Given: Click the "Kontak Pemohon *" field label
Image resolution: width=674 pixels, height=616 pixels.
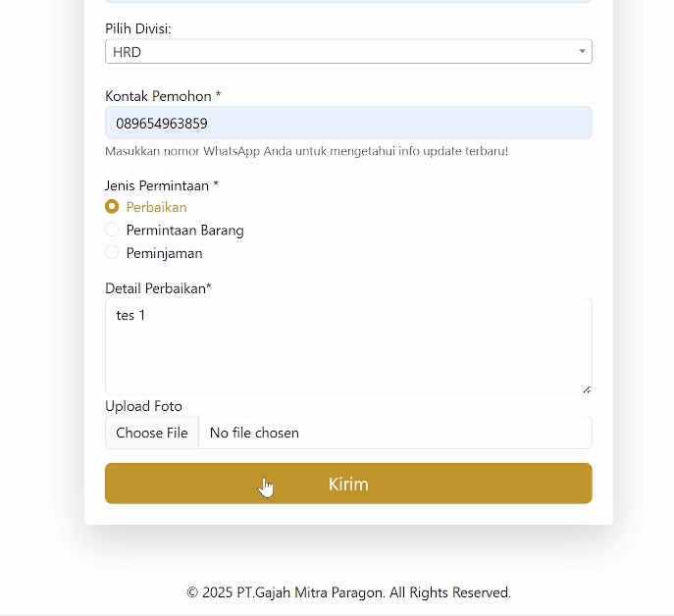Looking at the screenshot, I should [x=163, y=96].
